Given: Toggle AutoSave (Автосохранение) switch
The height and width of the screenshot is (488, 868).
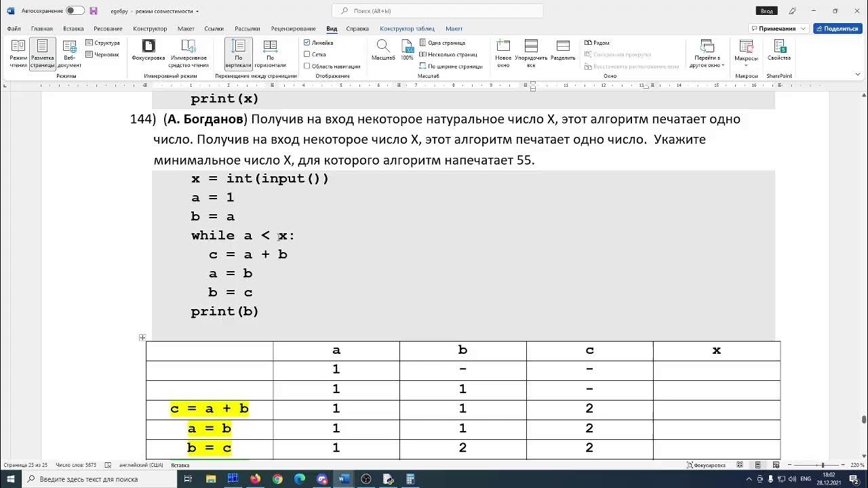Looking at the screenshot, I should [75, 11].
